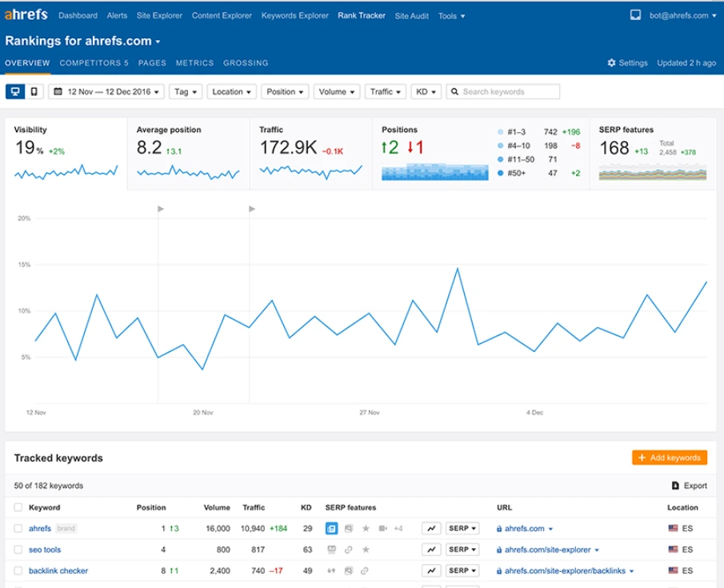
Task: Open SERP dropdown for backlink checker keyword
Action: 462,570
